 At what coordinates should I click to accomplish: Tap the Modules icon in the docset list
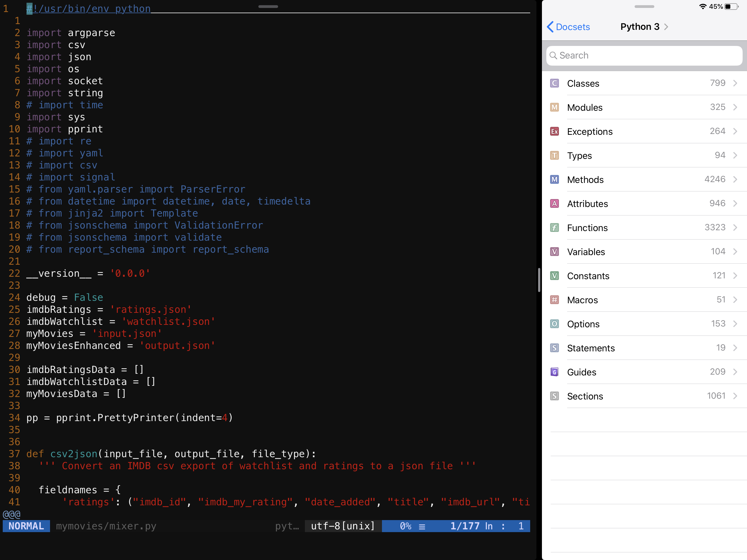point(554,107)
